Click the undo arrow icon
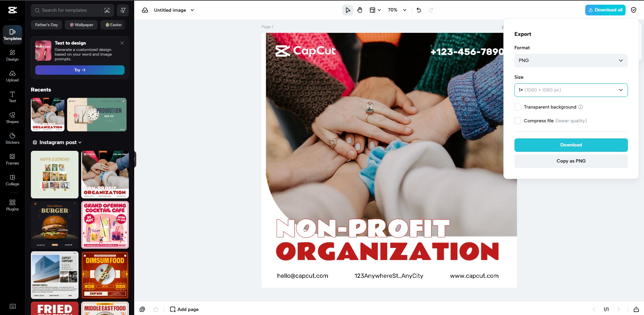The height and width of the screenshot is (315, 644). (419, 10)
